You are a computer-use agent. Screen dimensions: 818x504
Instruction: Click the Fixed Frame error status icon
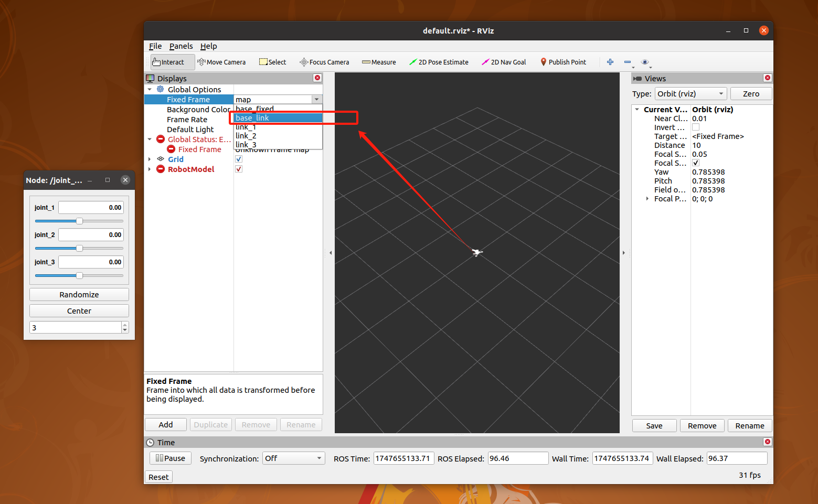pyautogui.click(x=171, y=149)
